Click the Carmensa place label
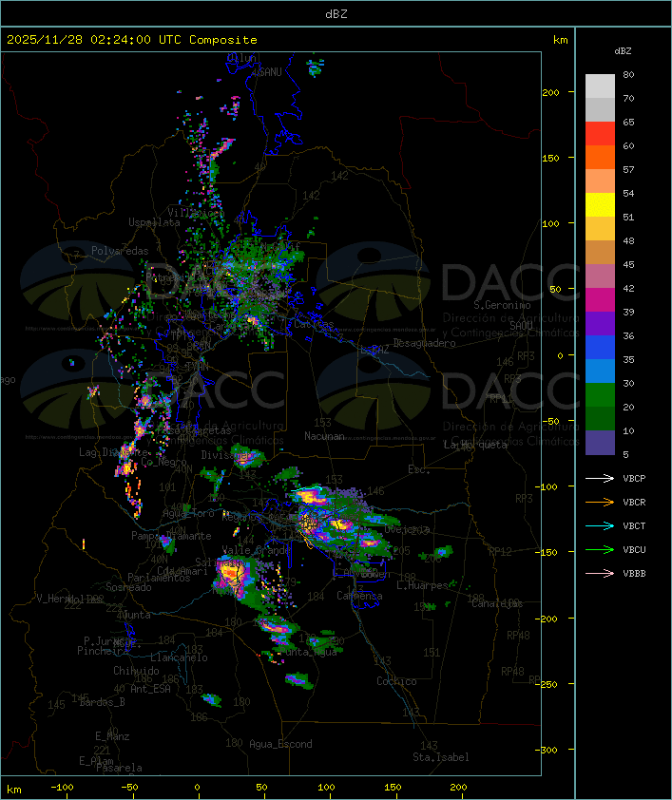 359,596
